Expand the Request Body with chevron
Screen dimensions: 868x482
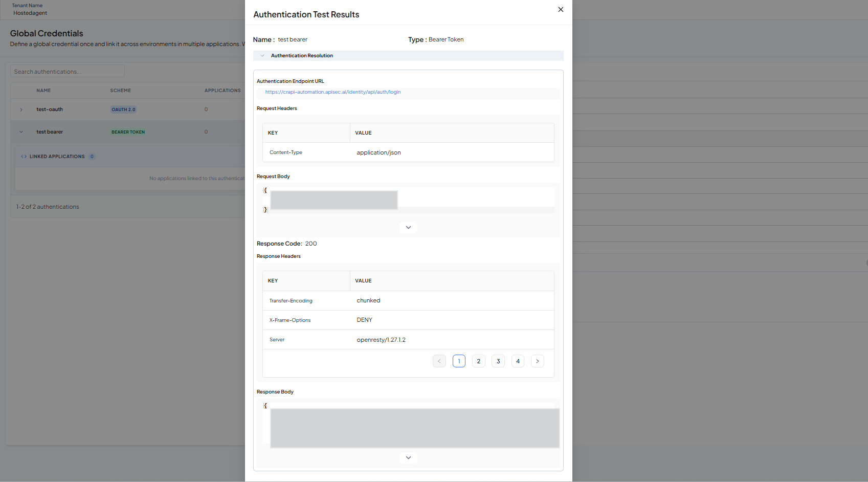(x=408, y=227)
